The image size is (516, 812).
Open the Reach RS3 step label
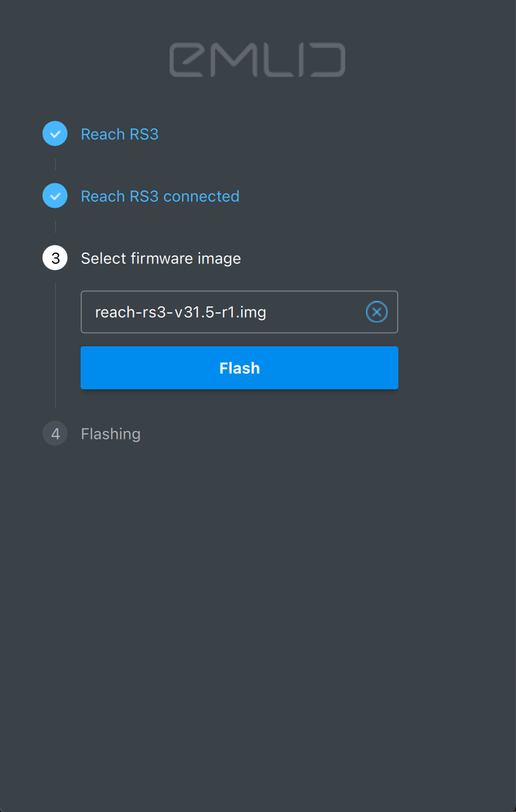(119, 134)
